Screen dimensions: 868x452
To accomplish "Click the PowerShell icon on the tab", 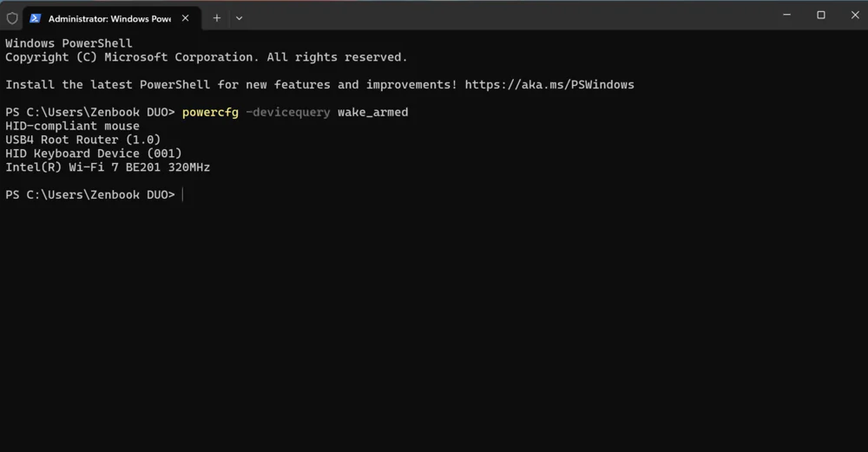I will point(36,18).
